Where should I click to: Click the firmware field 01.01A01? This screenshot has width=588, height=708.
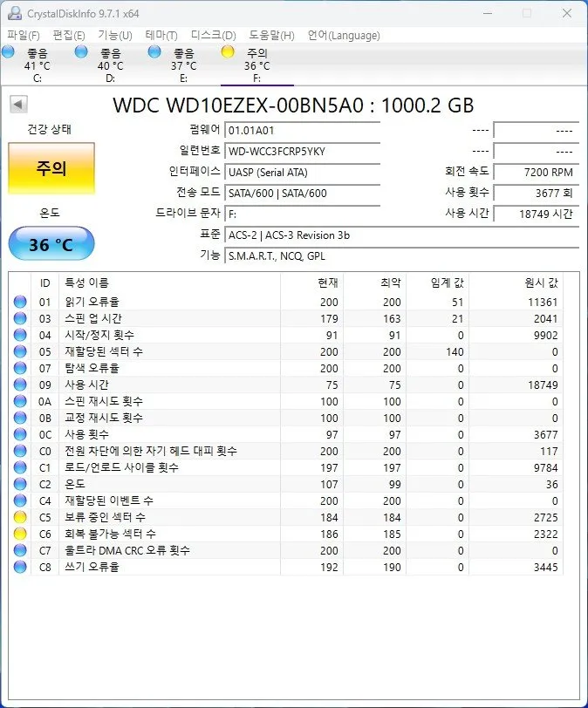point(302,131)
